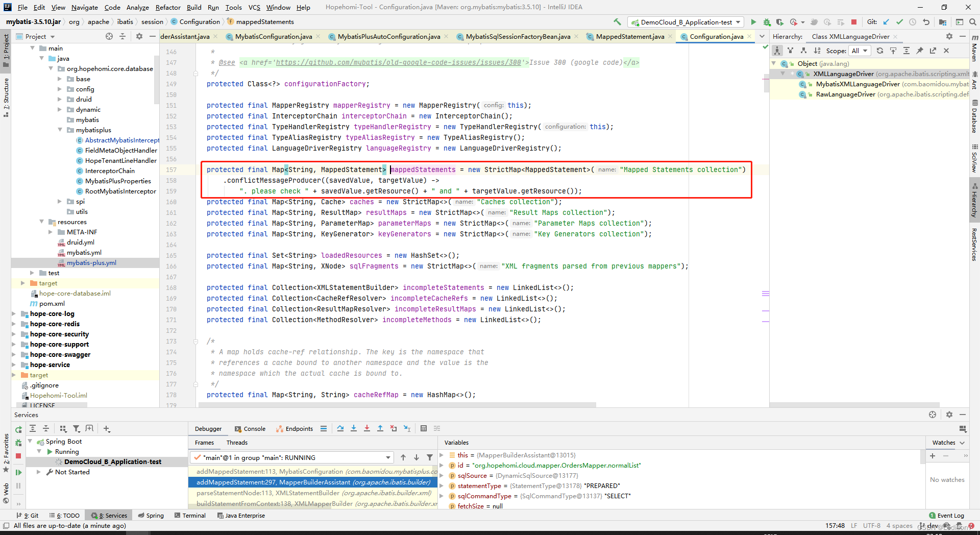
Task: Update project via Git blue arrow
Action: (x=886, y=22)
